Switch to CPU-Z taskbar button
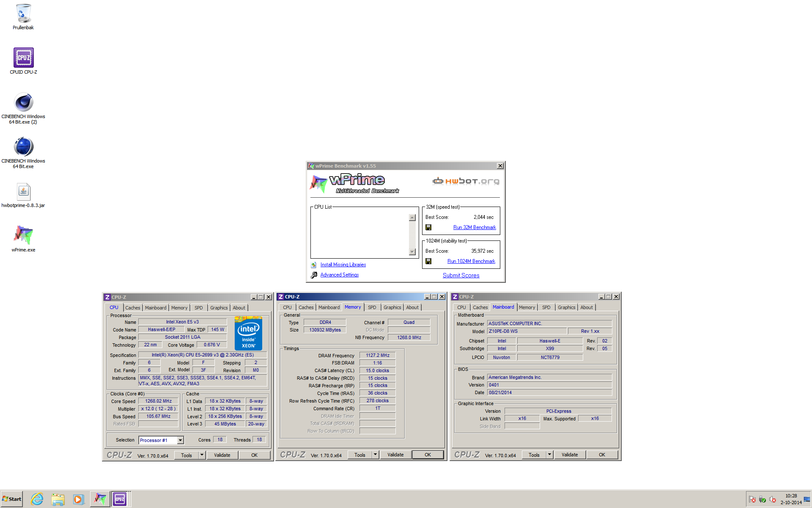 click(120, 499)
